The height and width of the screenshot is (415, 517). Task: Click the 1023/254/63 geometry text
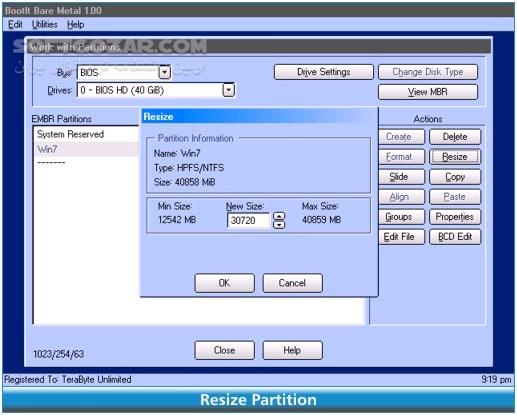pos(58,354)
